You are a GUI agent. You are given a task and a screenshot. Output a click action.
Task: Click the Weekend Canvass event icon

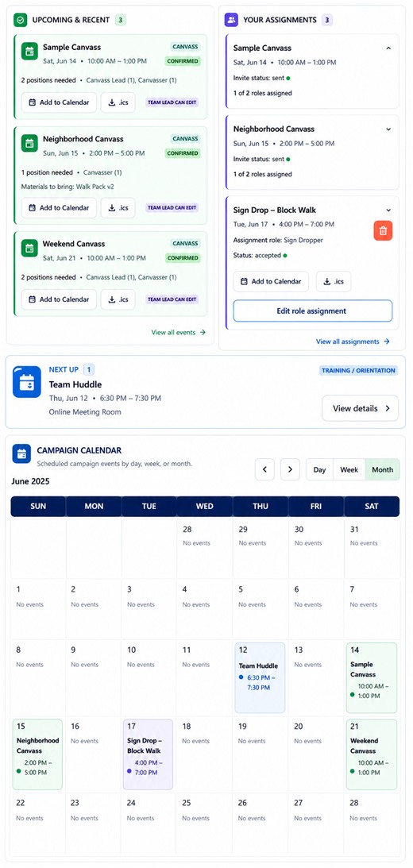click(x=29, y=248)
